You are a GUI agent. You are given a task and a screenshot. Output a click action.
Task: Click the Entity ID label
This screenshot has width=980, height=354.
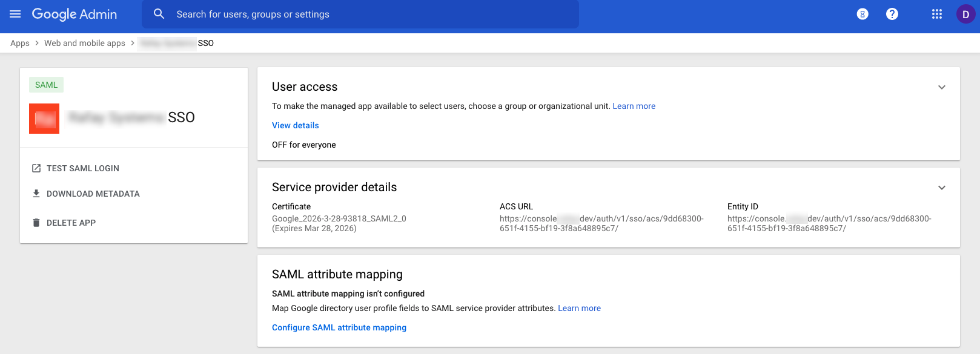click(743, 206)
